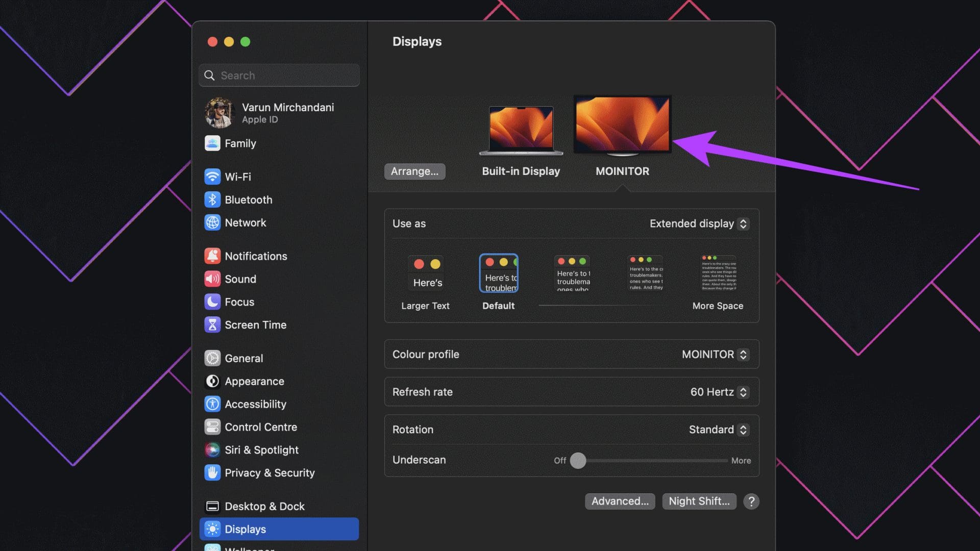Open the Privacy & Security hand icon
This screenshot has width=980, height=551.
212,472
